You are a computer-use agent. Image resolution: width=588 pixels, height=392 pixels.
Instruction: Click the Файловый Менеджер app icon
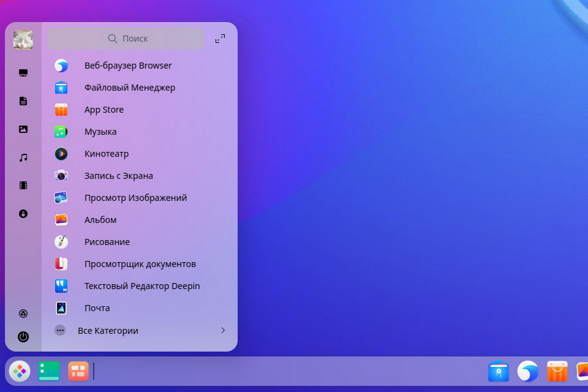(61, 88)
